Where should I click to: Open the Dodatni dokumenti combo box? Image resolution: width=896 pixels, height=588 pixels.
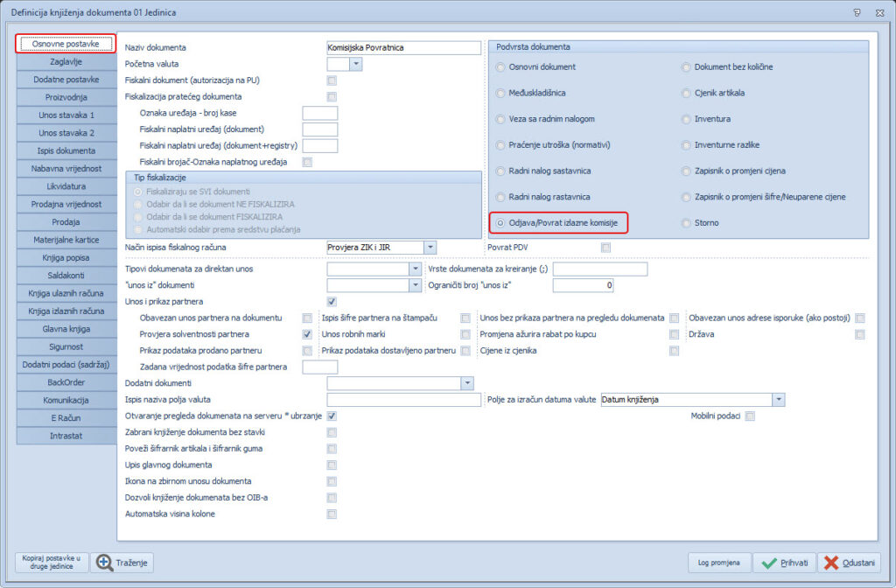(466, 383)
